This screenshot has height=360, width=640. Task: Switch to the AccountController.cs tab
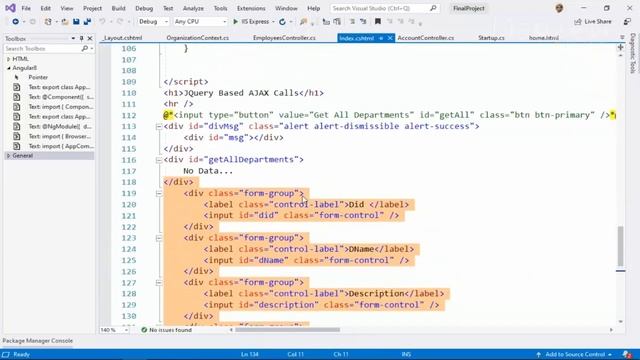(426, 38)
